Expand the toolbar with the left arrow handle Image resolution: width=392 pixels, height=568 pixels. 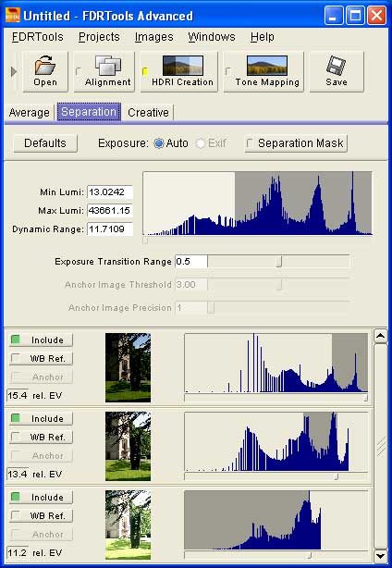point(14,72)
